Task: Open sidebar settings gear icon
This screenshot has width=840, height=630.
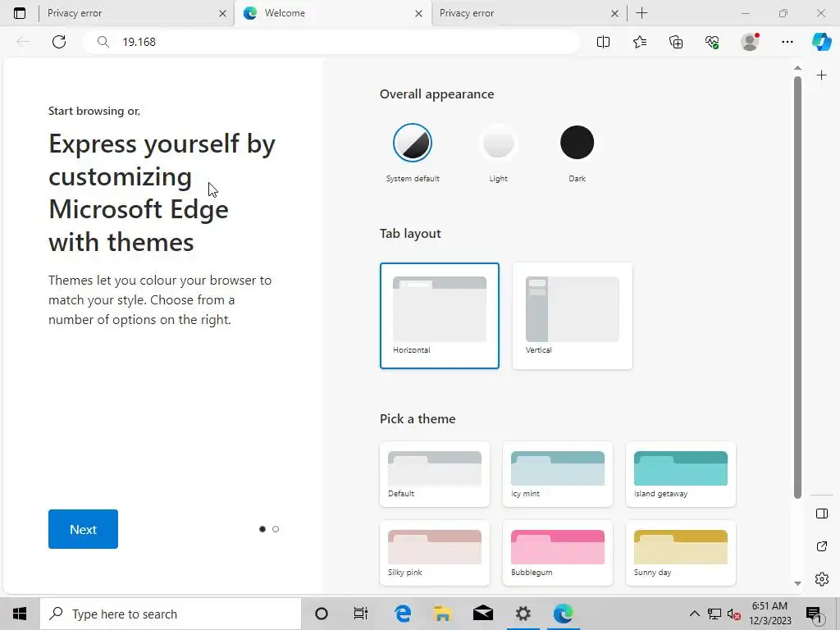Action: [x=821, y=579]
